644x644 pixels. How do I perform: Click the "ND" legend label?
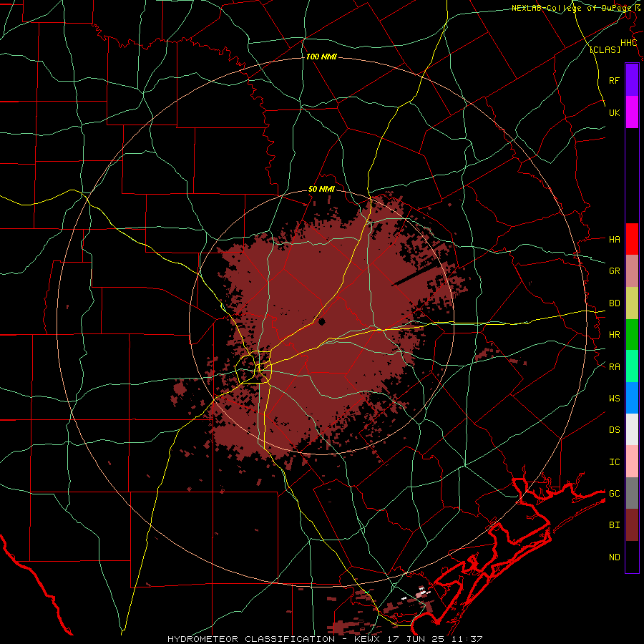pos(614,557)
